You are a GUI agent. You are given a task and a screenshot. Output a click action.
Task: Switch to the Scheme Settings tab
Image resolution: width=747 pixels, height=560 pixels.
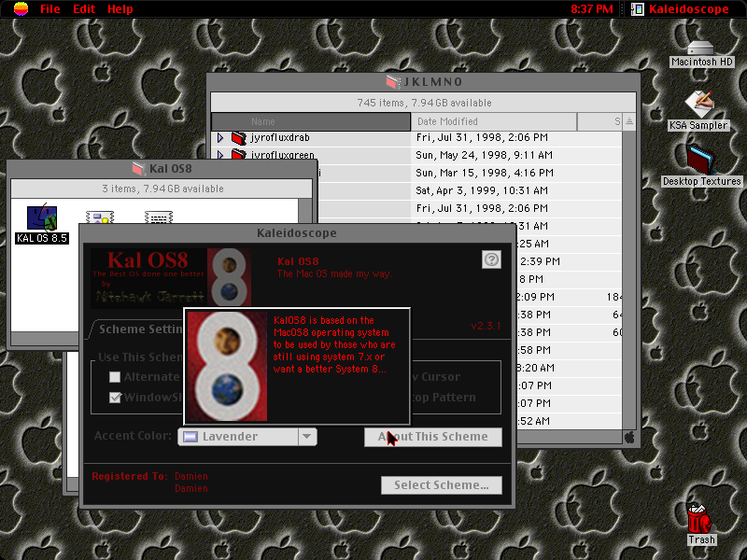pos(140,329)
